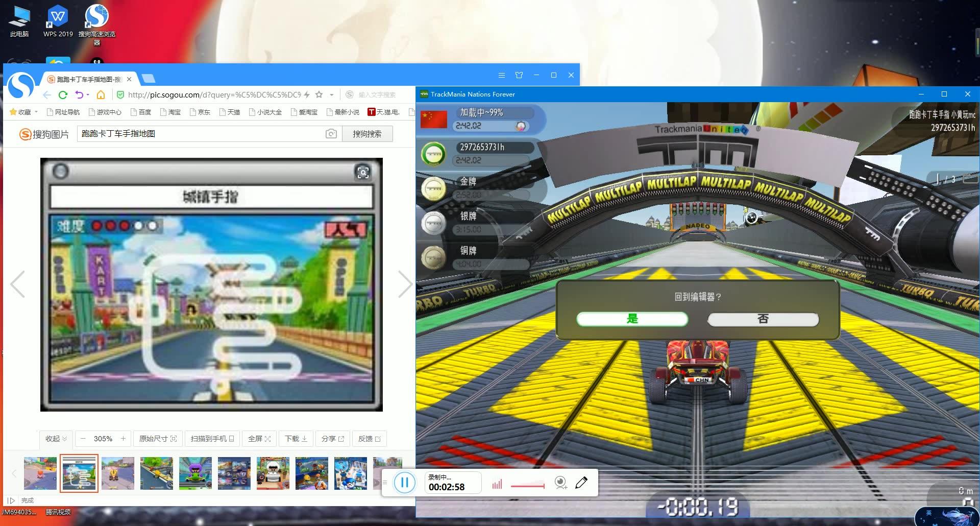Click the 原始尺寸 original size button
Image resolution: width=980 pixels, height=526 pixels.
[x=158, y=439]
